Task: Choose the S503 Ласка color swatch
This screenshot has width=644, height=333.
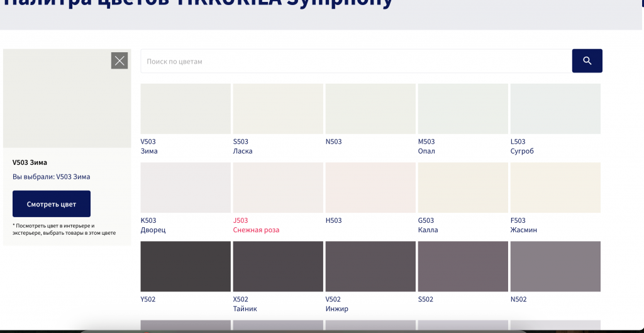Action: point(278,109)
